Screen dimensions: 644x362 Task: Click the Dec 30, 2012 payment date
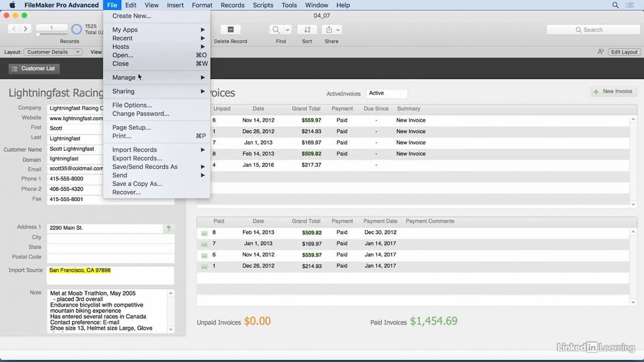pos(380,232)
